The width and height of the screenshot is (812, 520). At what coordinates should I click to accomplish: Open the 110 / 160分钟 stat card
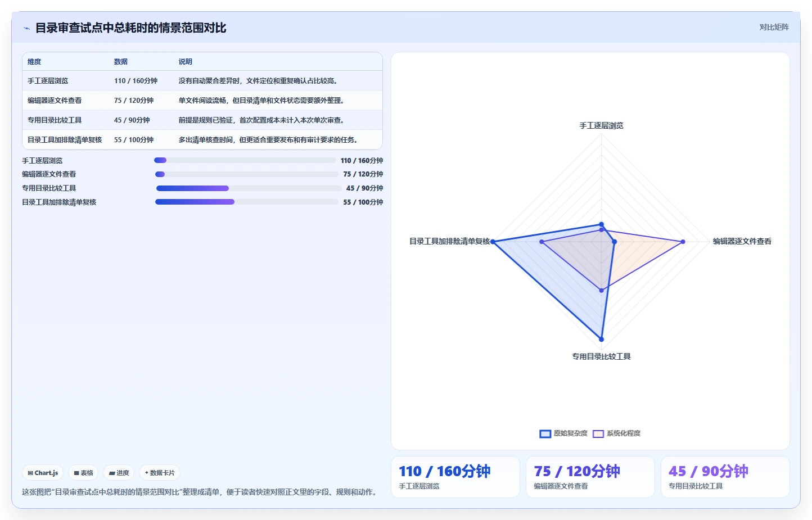(455, 477)
